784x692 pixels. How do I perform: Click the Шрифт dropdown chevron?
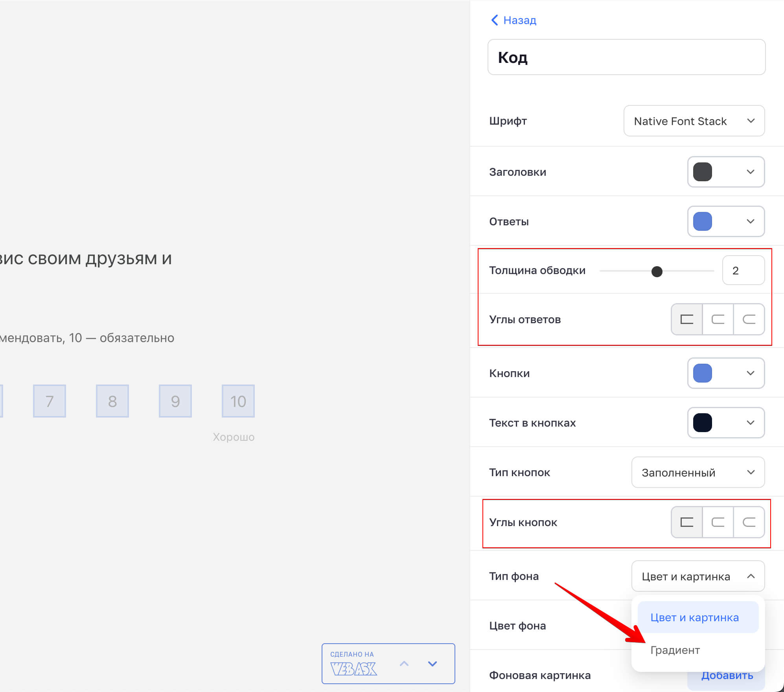[x=751, y=121]
